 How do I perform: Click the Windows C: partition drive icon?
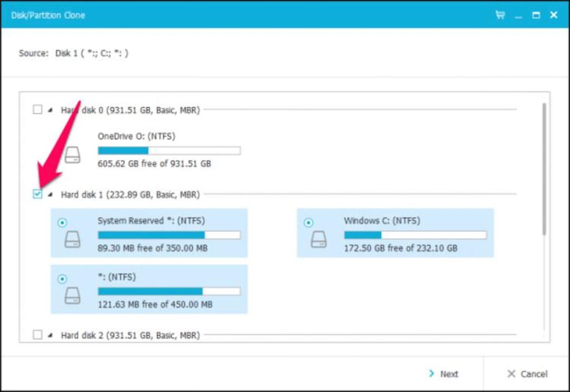coord(319,240)
